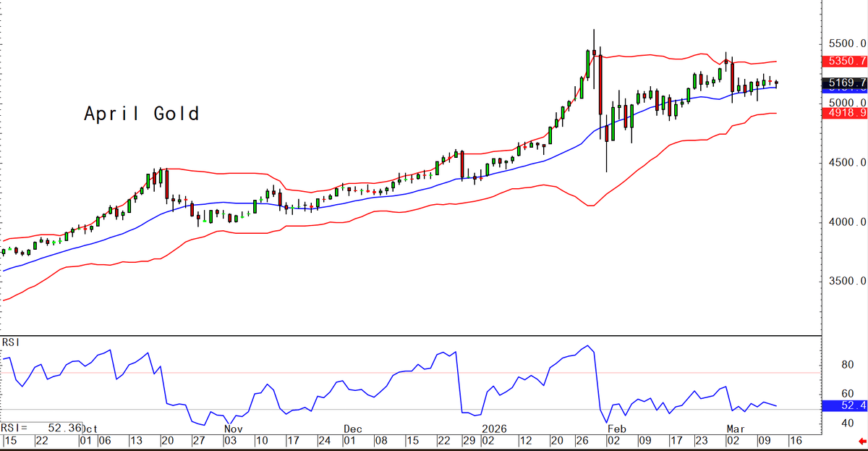The image size is (868, 451).
Task: Click the 'Feb' month label
Action: pyautogui.click(x=616, y=429)
